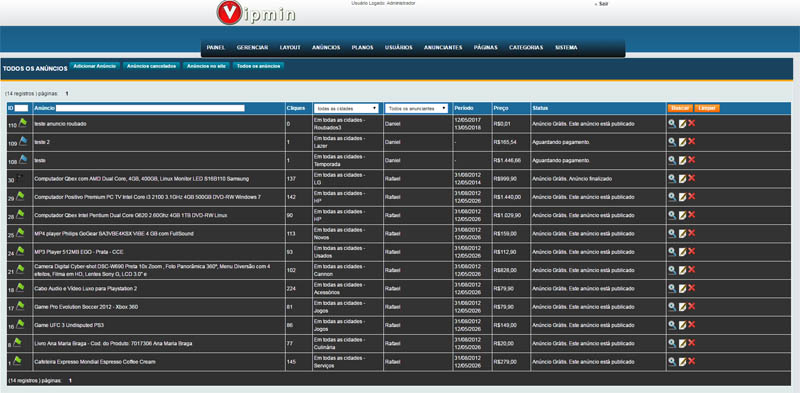Open edit icon for Cafeteira Expresso row

pos(682,361)
